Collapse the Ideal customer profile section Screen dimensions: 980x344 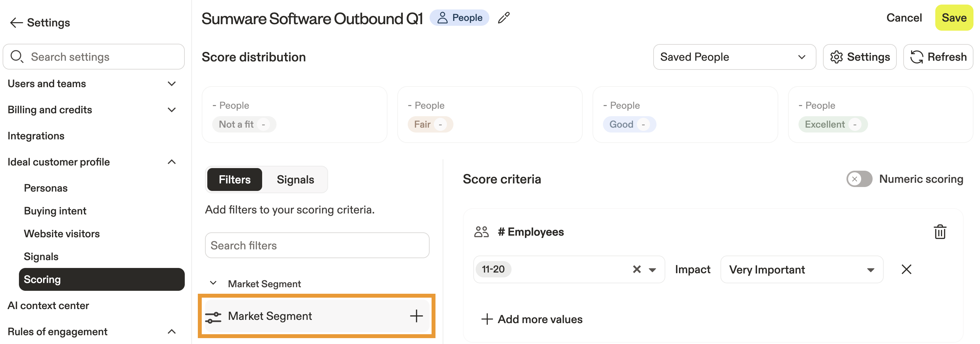pyautogui.click(x=172, y=162)
